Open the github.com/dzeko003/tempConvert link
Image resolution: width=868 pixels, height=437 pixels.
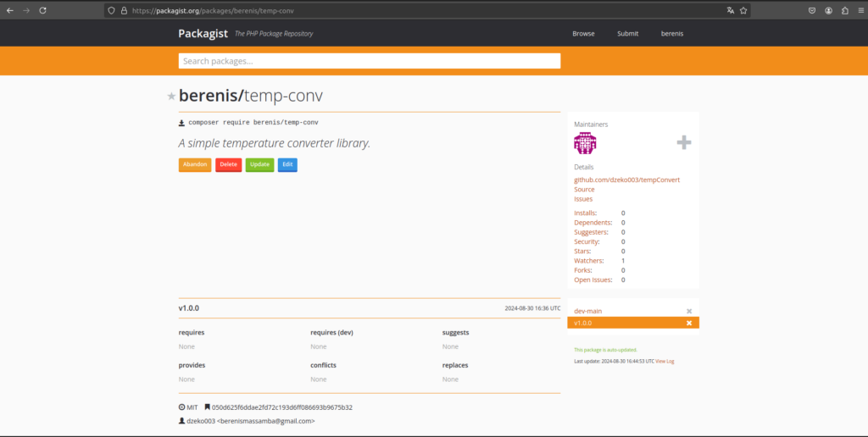pyautogui.click(x=626, y=180)
